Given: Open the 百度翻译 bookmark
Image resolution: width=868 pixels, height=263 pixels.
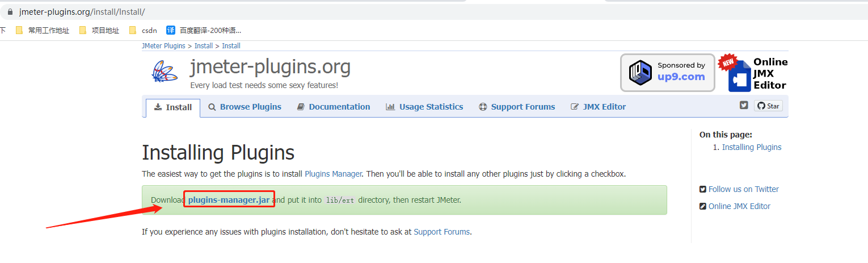Looking at the screenshot, I should click(204, 31).
